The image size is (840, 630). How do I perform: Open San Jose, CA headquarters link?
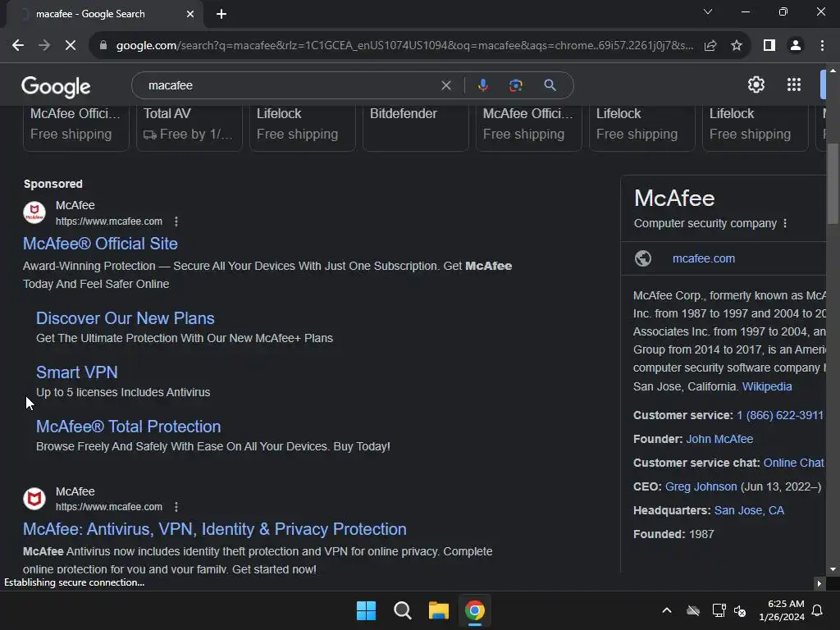click(749, 510)
